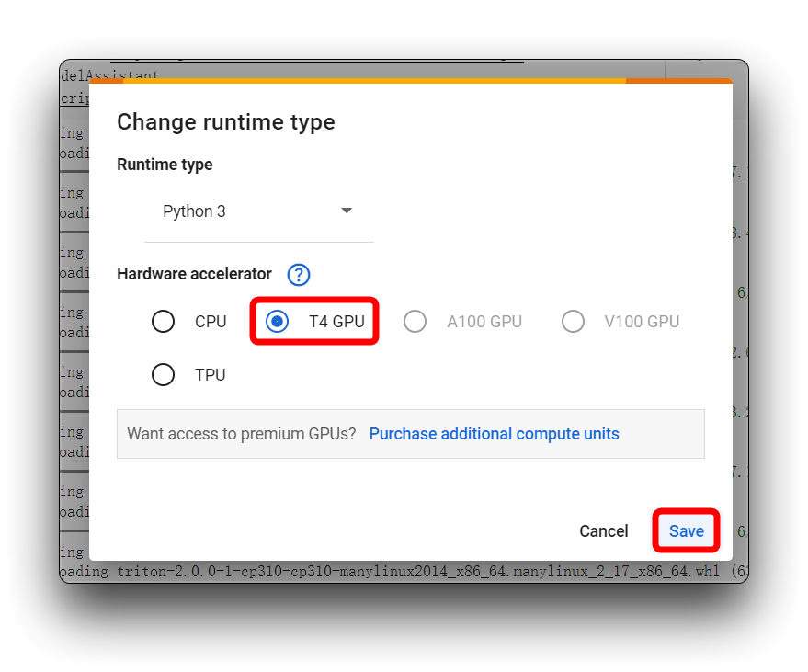Image resolution: width=808 pixels, height=672 pixels.
Task: Choose the A100 GPU radio option
Action: [x=415, y=322]
